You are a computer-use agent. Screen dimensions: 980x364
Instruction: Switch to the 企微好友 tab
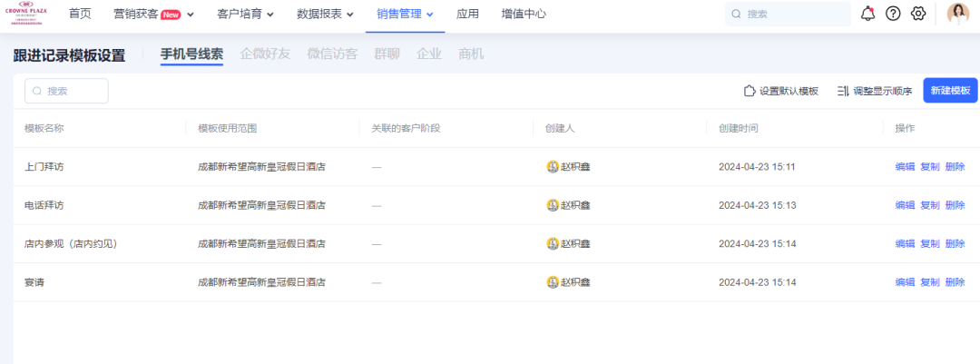(x=265, y=54)
